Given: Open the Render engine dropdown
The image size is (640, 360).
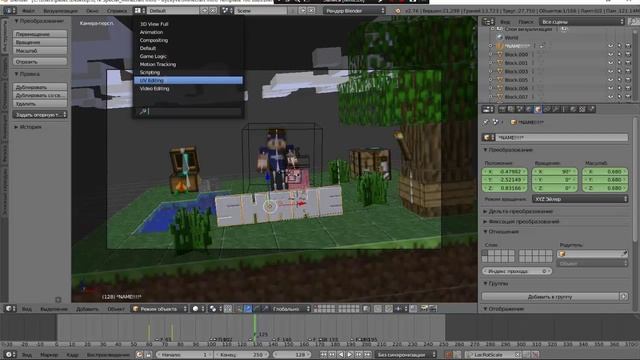Looking at the screenshot, I should coord(354,11).
